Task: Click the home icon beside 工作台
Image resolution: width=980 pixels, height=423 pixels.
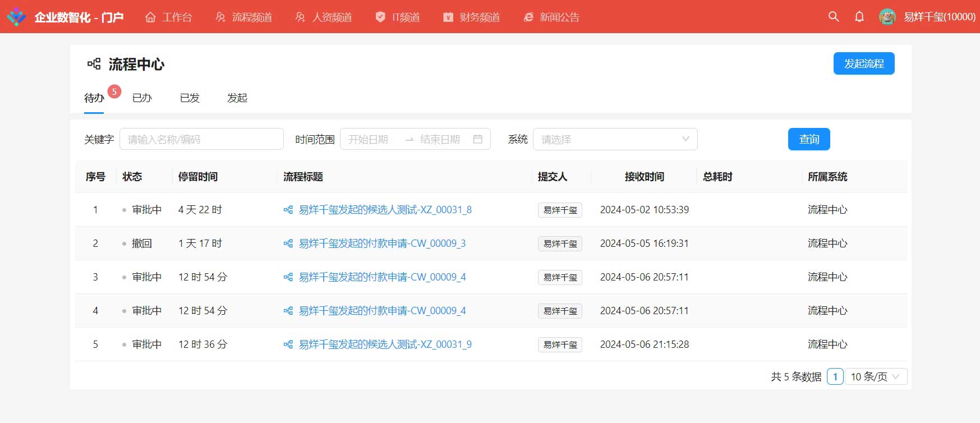Action: pyautogui.click(x=150, y=17)
